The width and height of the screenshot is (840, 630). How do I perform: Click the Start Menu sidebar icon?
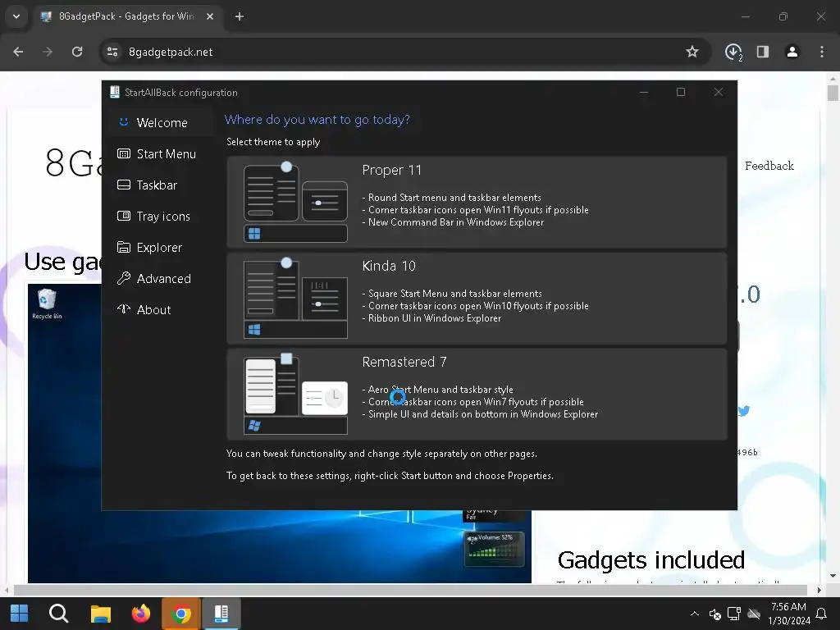click(124, 153)
